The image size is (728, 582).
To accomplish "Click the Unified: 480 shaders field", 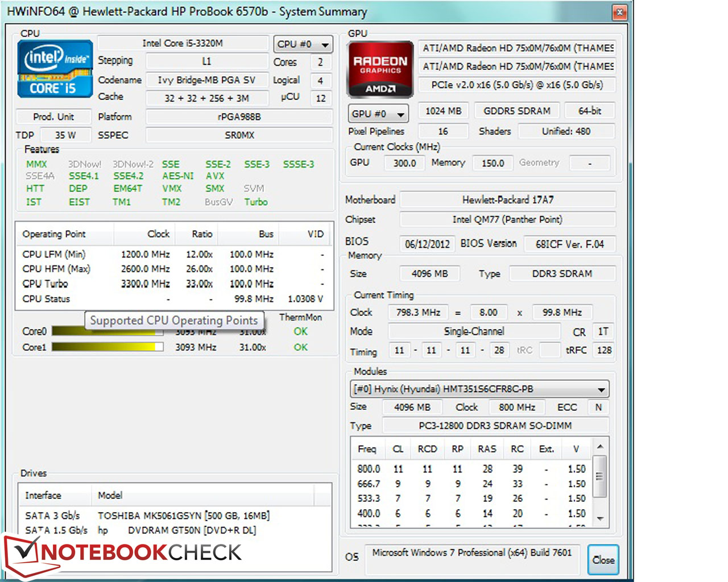I will tap(566, 131).
